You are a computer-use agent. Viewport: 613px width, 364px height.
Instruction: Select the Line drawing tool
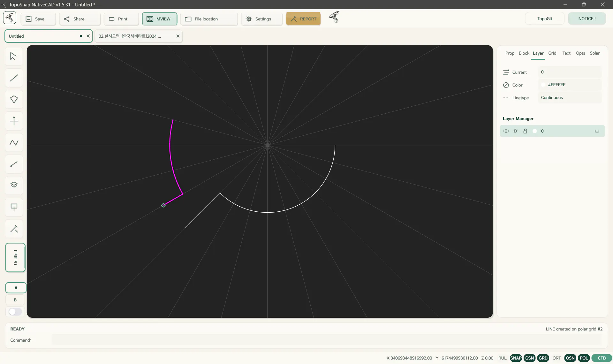pyautogui.click(x=14, y=78)
